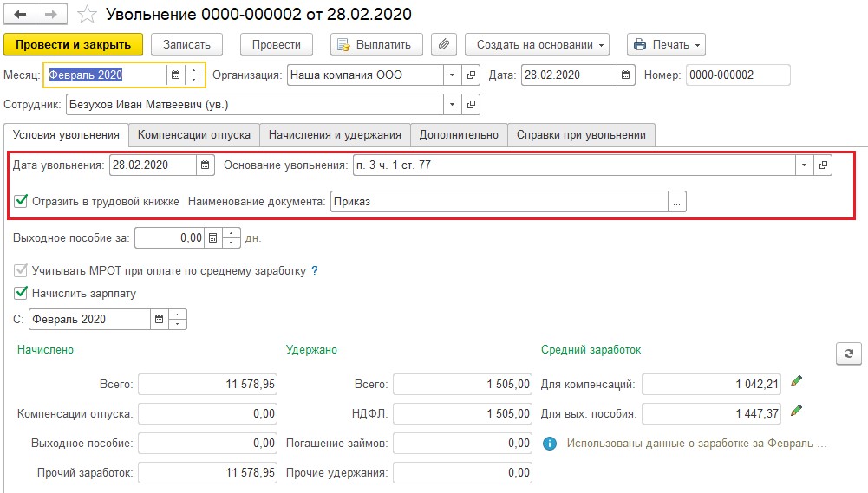
Task: Click the Прочие удержания amount field
Action: pyautogui.click(x=462, y=472)
